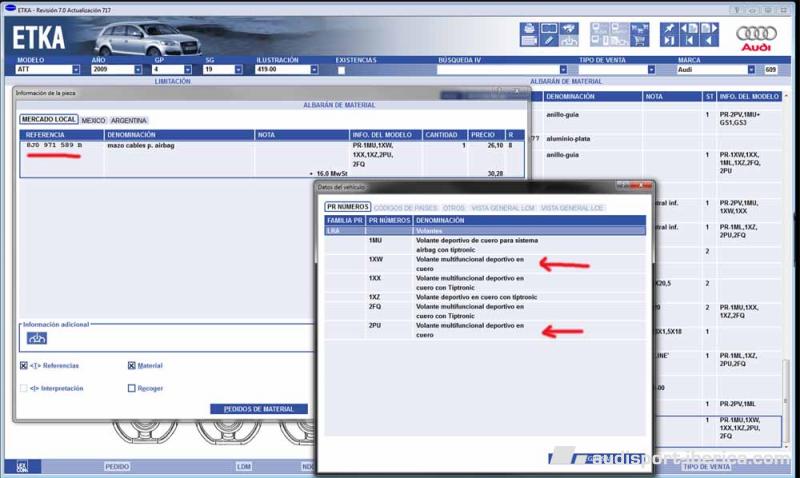Image resolution: width=800 pixels, height=478 pixels.
Task: Expand the top TIPO DE VENTA dropdown
Action: point(651,69)
